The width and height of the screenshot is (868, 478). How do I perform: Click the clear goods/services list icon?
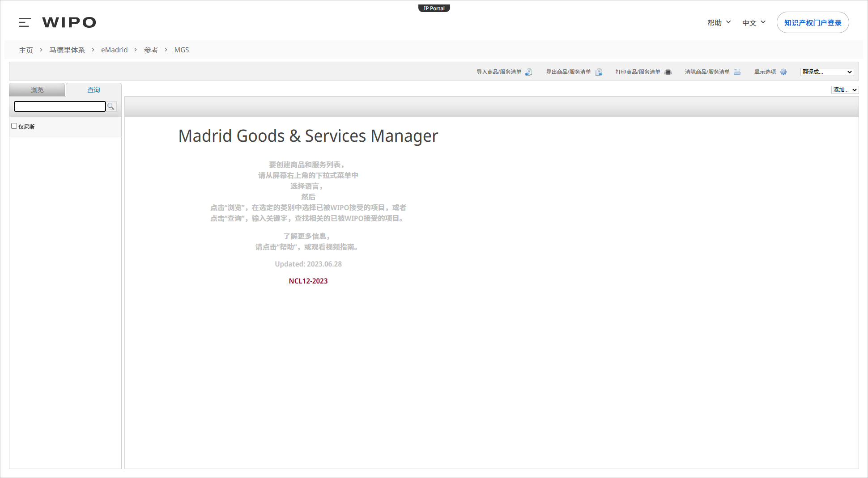coord(737,72)
